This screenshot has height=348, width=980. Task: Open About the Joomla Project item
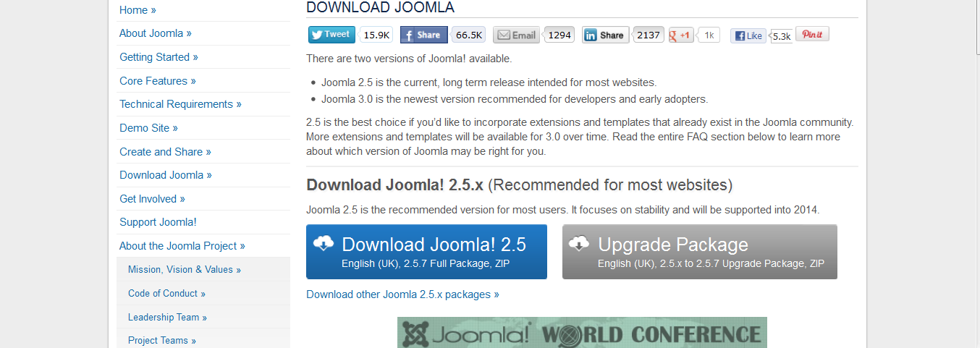(182, 246)
